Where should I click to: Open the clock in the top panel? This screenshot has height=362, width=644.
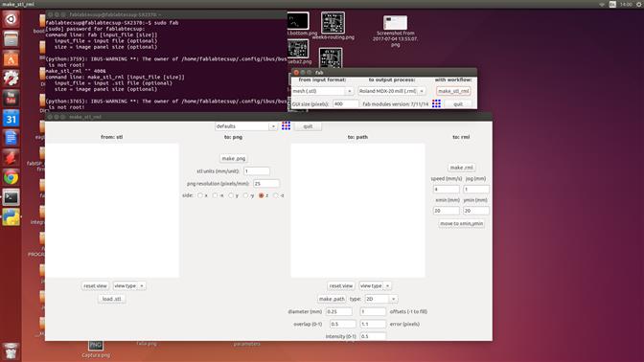point(626,4)
